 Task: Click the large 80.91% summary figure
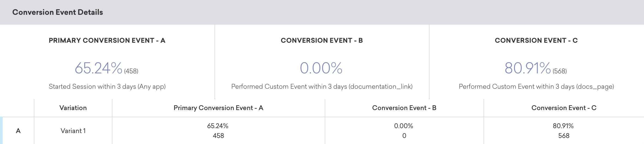[527, 68]
